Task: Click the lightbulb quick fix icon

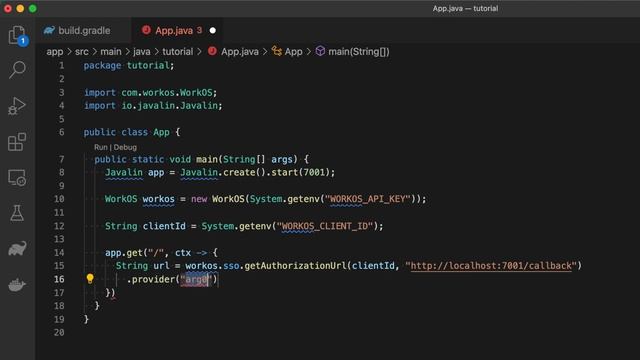Action: point(90,279)
